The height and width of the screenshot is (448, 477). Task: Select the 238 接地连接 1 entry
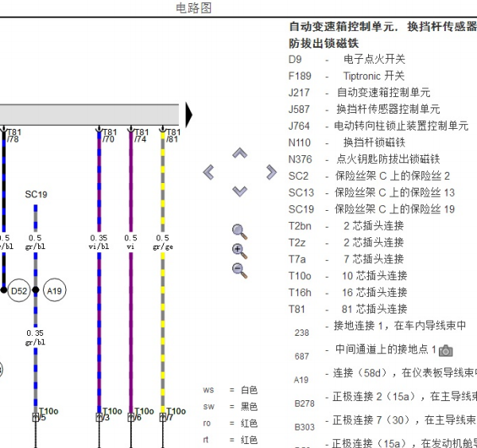click(380, 329)
